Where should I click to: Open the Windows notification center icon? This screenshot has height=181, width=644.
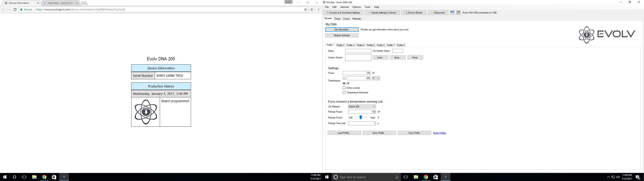[x=638, y=177]
